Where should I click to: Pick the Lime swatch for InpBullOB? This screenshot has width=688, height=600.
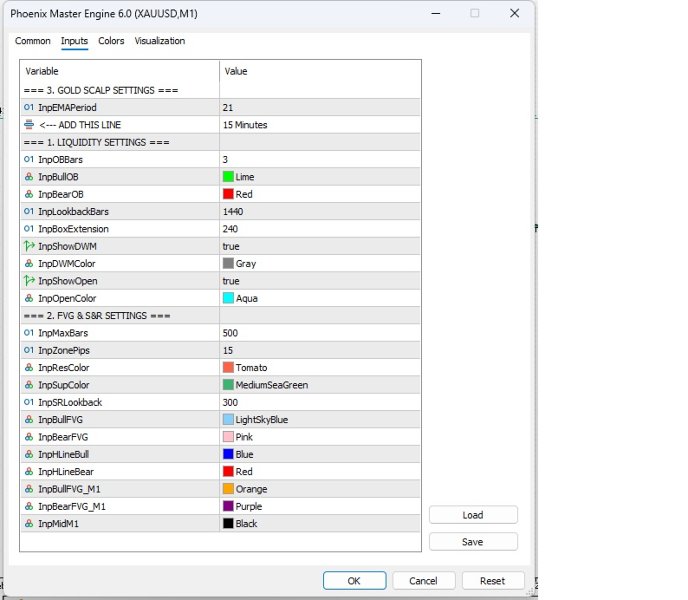pyautogui.click(x=228, y=177)
